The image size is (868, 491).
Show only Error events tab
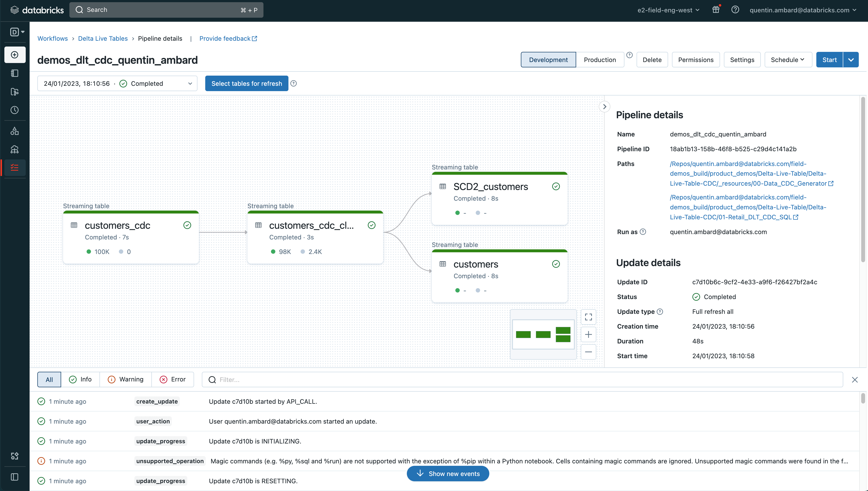(x=173, y=379)
